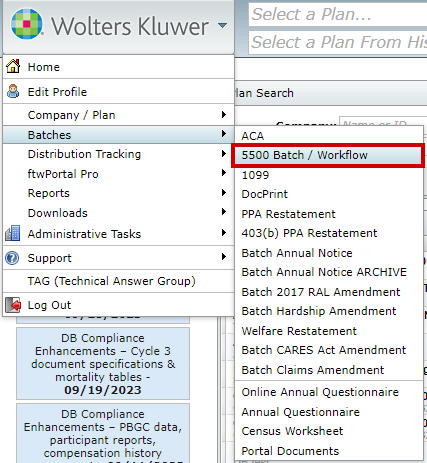Image resolution: width=427 pixels, height=463 pixels.
Task: Click the Select a Plan field
Action: [337, 14]
